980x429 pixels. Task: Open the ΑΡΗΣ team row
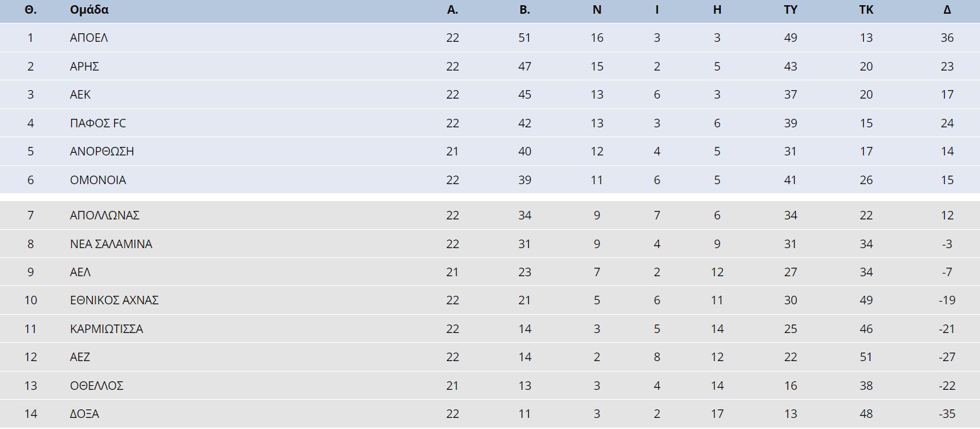(x=490, y=66)
